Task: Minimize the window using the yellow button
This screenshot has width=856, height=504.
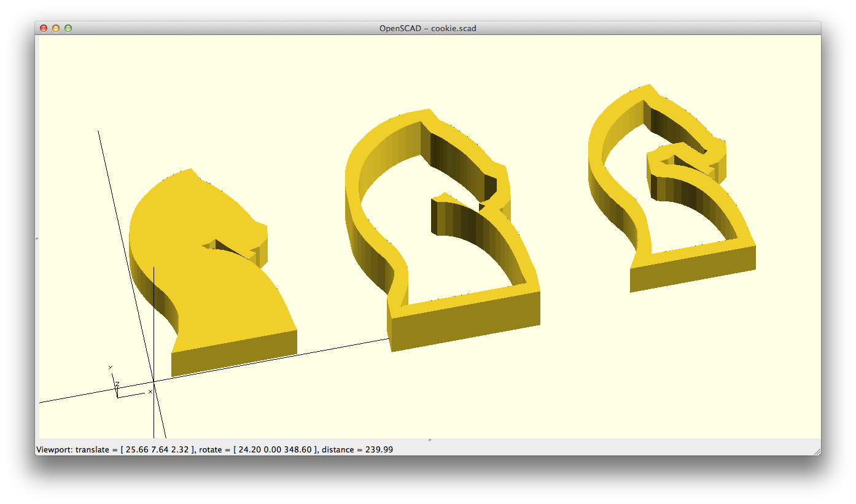Action: (56, 28)
